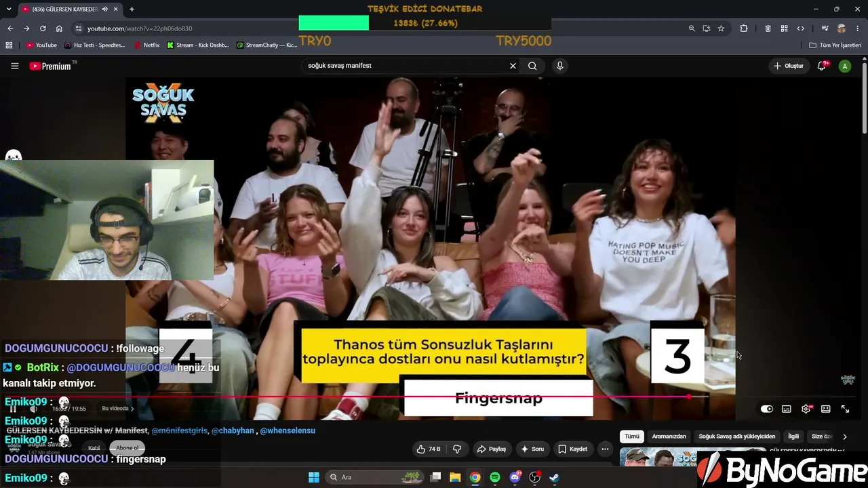This screenshot has width=868, height=488.
Task: Reload the page with the refresh icon
Action: point(43,28)
